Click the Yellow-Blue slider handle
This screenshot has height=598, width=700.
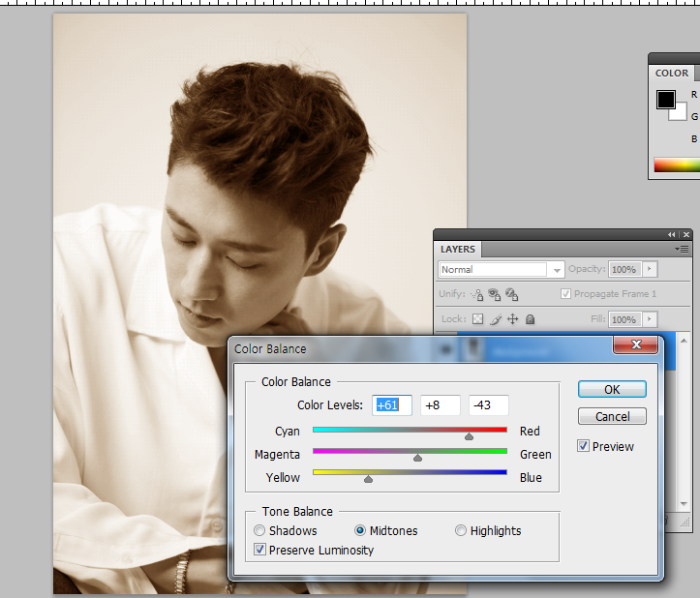pos(368,479)
